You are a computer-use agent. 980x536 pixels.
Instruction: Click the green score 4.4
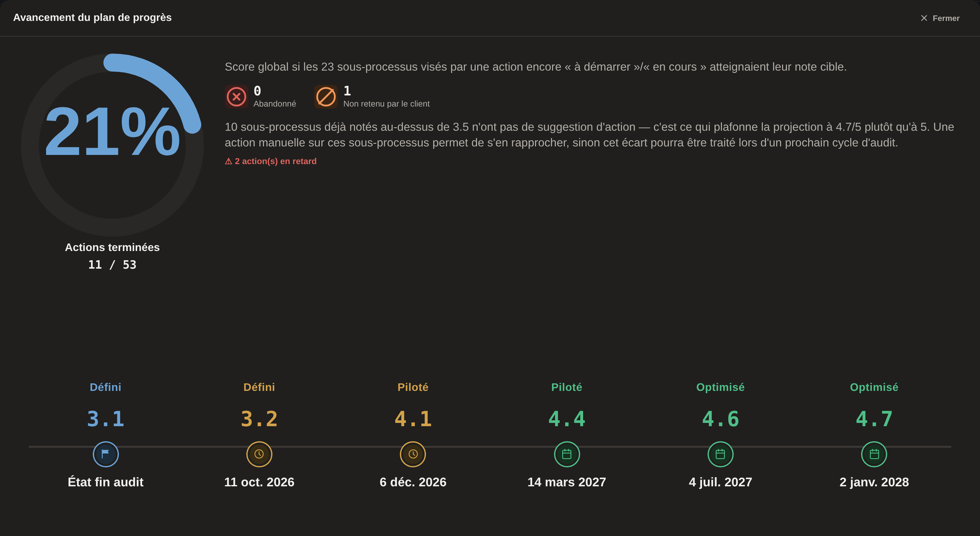567,419
